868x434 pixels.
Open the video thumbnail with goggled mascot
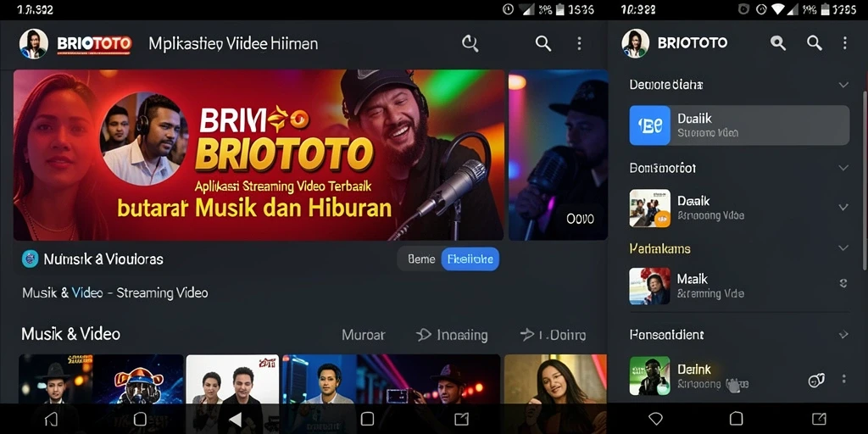tap(138, 379)
